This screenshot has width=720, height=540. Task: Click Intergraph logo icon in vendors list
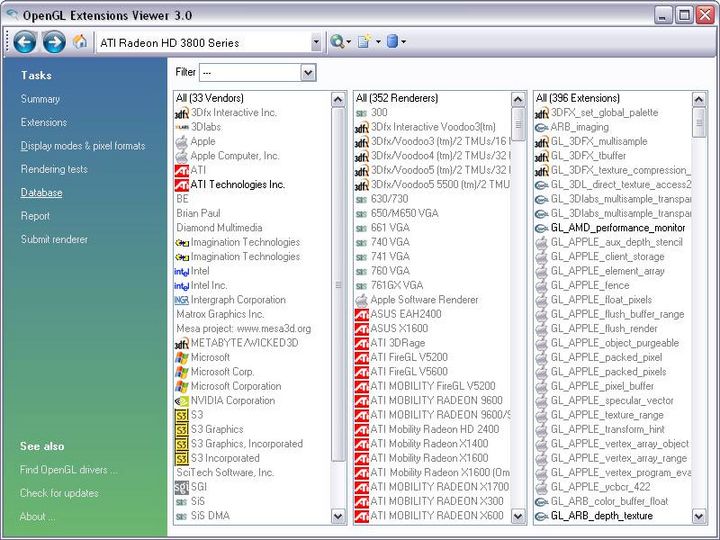(182, 300)
